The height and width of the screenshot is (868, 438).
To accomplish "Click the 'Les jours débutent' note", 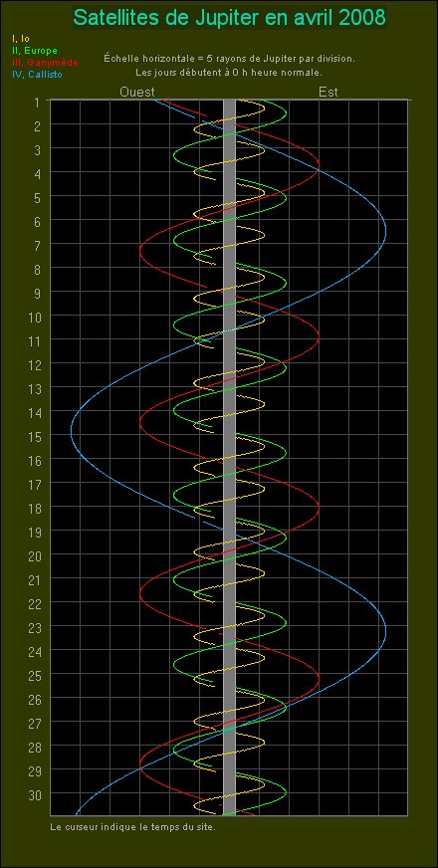I will tap(229, 72).
